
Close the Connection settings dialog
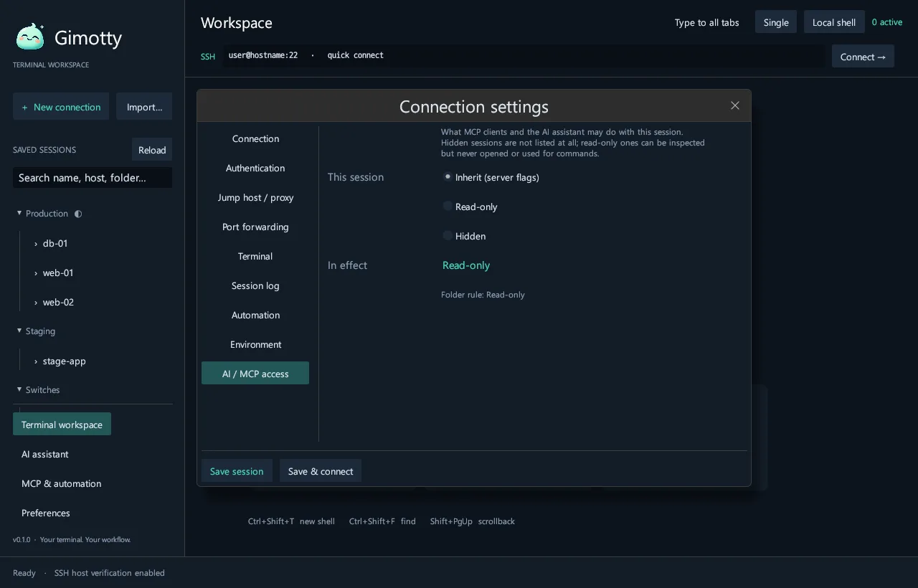(x=735, y=105)
